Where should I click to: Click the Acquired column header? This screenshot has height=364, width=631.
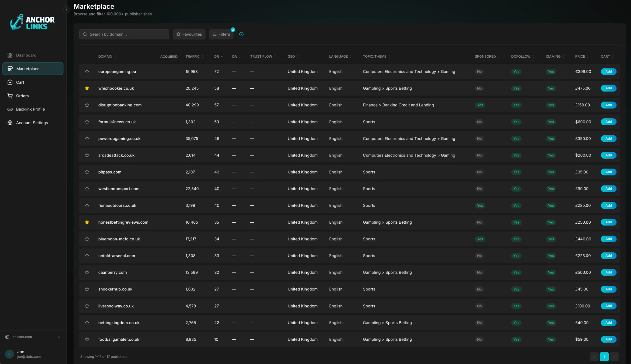point(169,57)
